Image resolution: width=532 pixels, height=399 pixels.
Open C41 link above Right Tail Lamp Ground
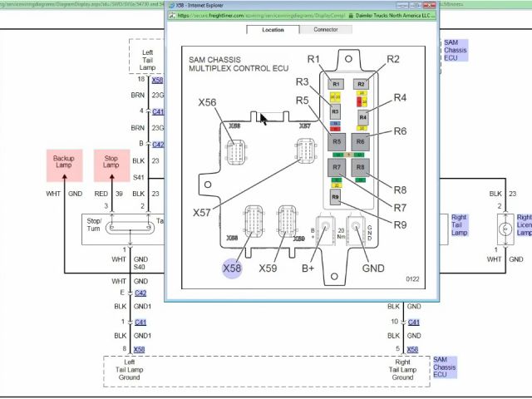[414, 322]
